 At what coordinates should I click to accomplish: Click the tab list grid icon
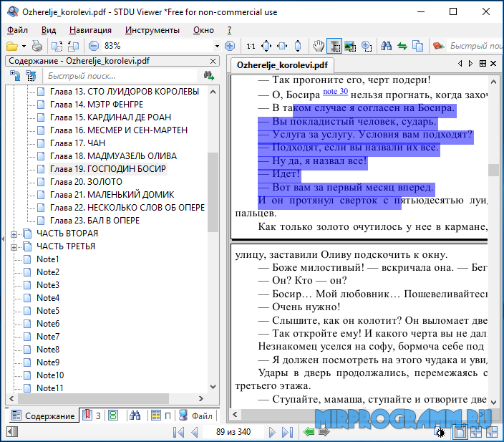click(483, 64)
